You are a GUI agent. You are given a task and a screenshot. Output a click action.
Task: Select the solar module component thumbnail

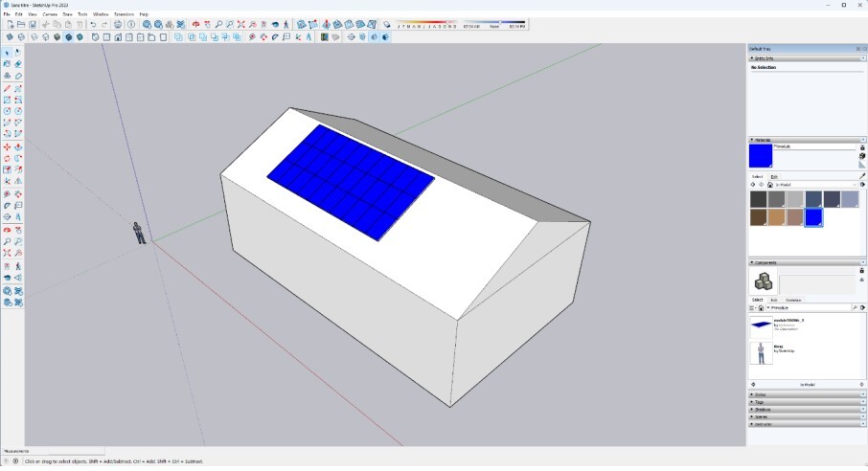762,324
